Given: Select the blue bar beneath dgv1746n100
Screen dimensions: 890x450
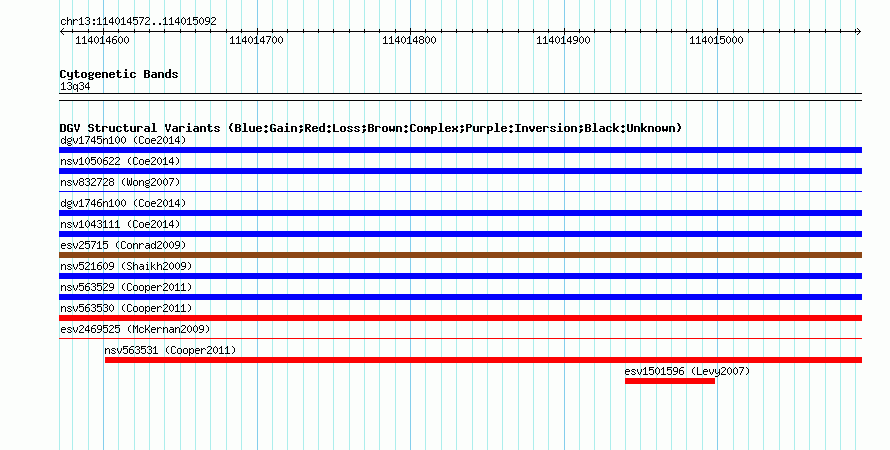Looking at the screenshot, I should tap(460, 213).
